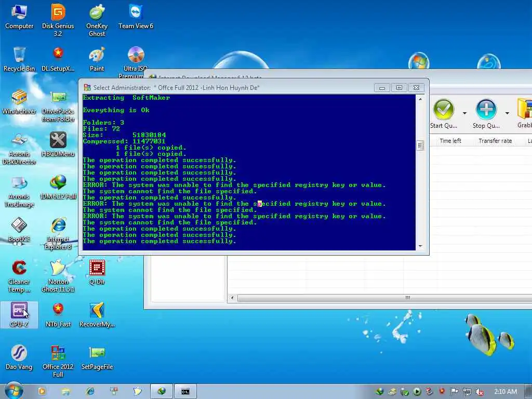This screenshot has height=399, width=532.
Task: Select Ultra ISO Premium icon
Action: 136,62
